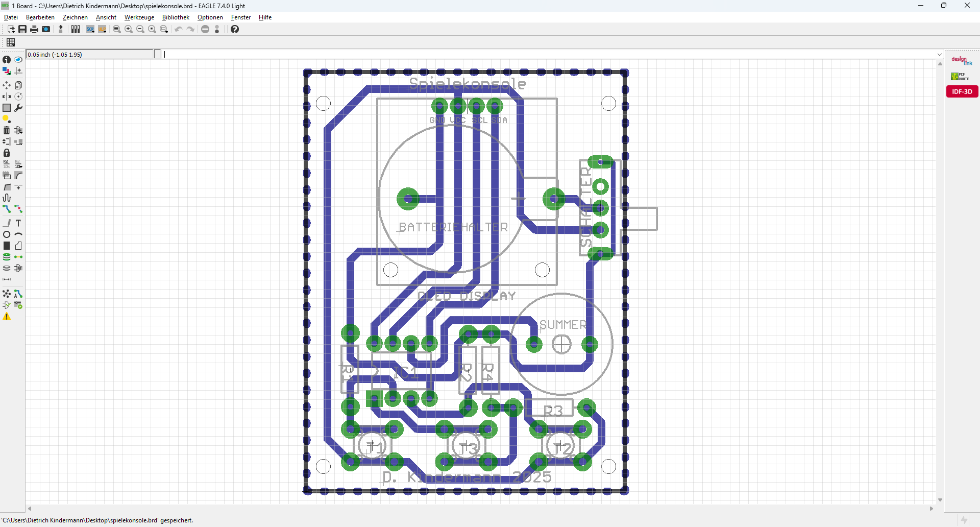Select the Add part tool

coord(18,130)
